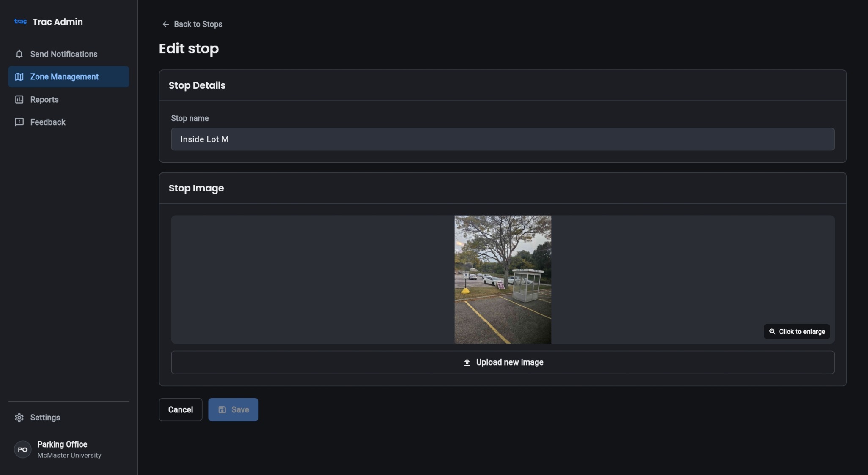868x475 pixels.
Task: Click to enlarge the stop image
Action: tap(797, 332)
